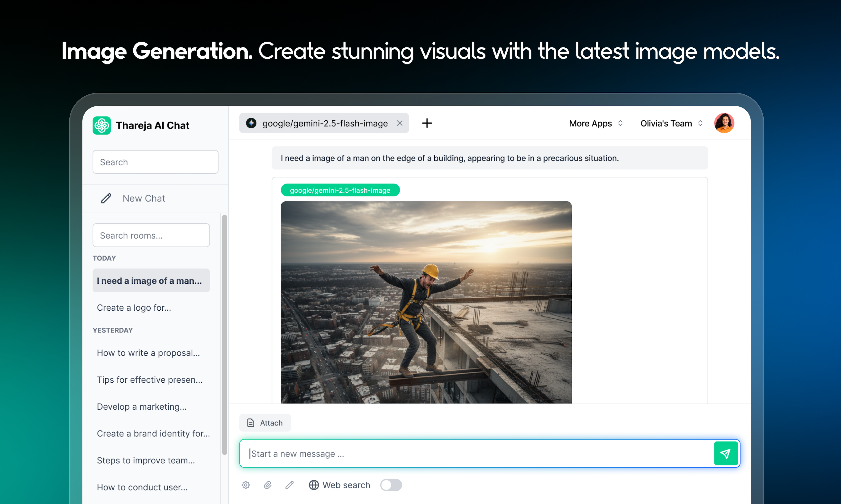The width and height of the screenshot is (841, 504).
Task: Open settings gear below message box
Action: click(x=246, y=485)
